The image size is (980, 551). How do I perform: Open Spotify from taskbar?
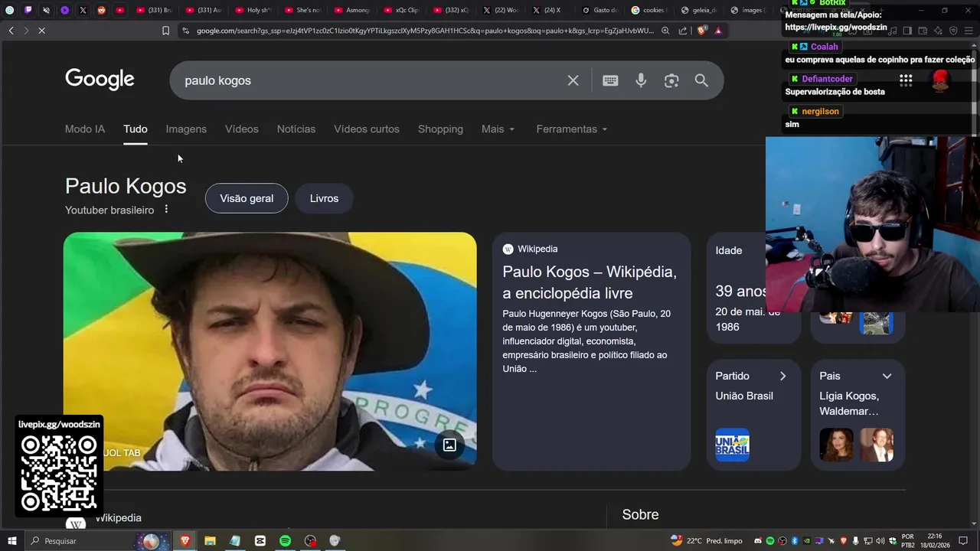[285, 541]
